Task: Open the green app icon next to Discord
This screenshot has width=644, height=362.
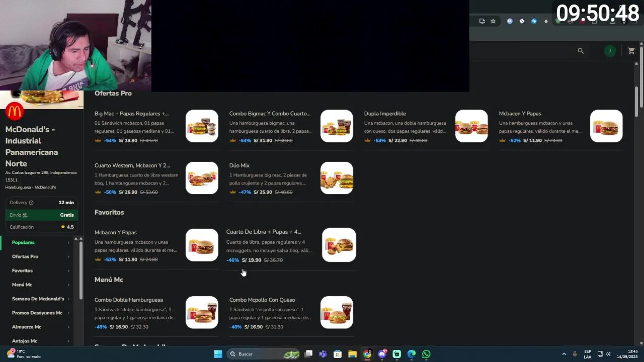Action: click(396, 354)
